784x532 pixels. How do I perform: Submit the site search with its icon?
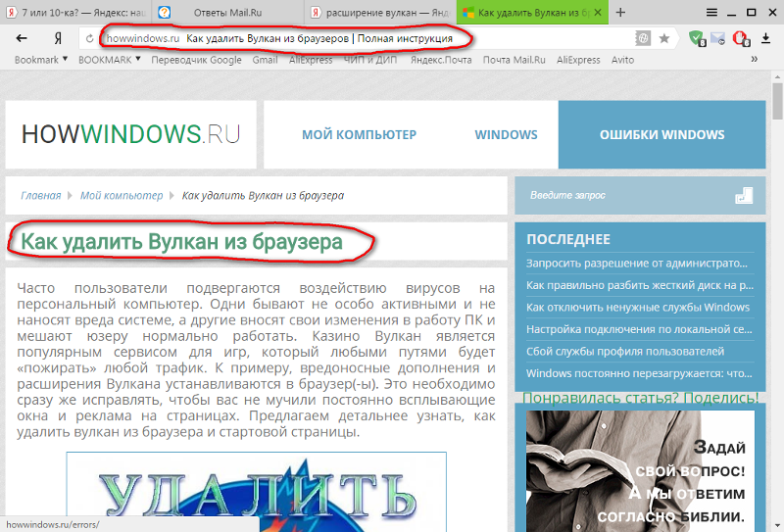click(x=744, y=196)
